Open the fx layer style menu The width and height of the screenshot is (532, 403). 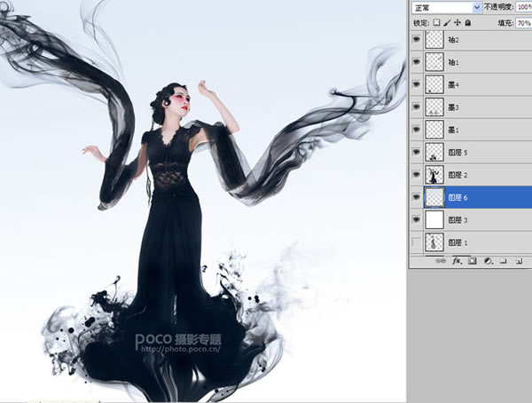click(458, 261)
